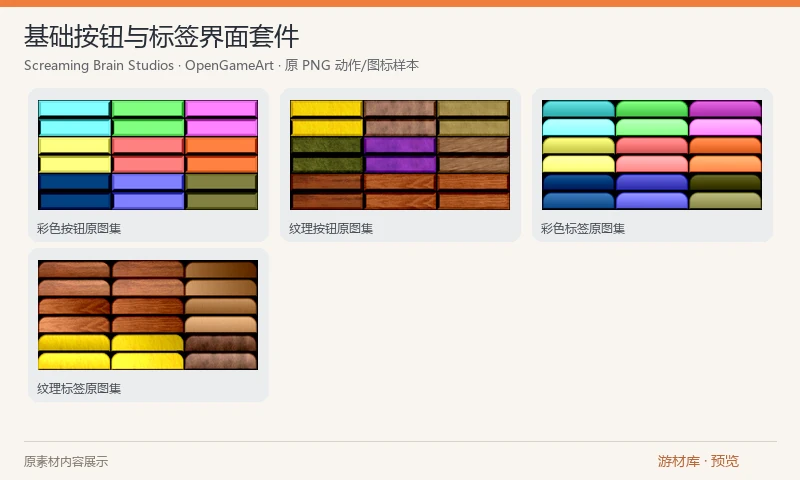Viewport: 800px width, 480px height.
Task: Follow the 游材库 · 预览 footer link
Action: coord(698,461)
